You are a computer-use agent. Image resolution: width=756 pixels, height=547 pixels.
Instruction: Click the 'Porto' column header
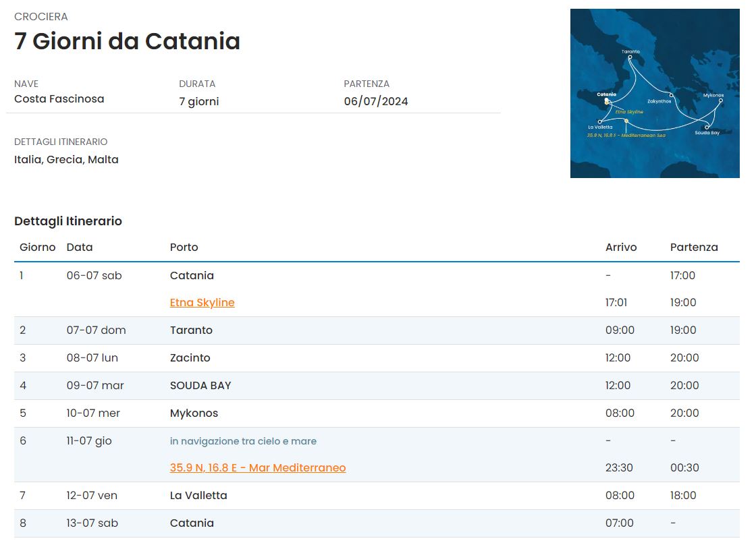click(184, 248)
